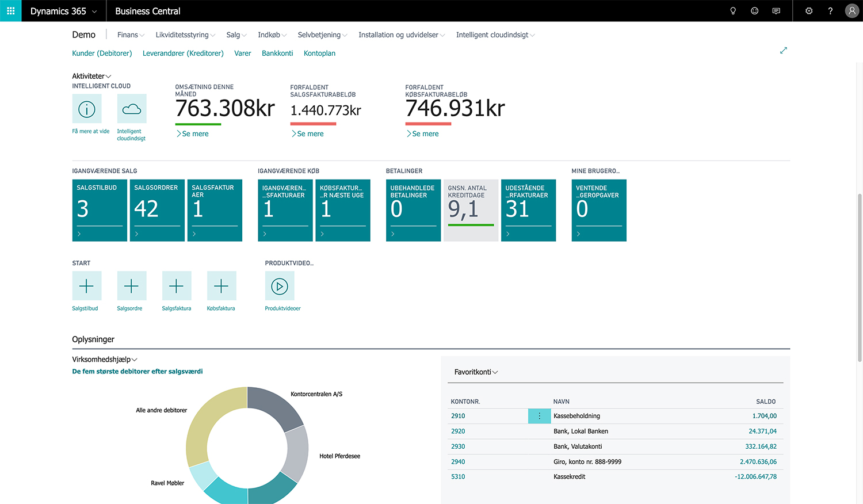Open the Salgsfakturaer tile showing 1
The height and width of the screenshot is (504, 863).
(215, 211)
